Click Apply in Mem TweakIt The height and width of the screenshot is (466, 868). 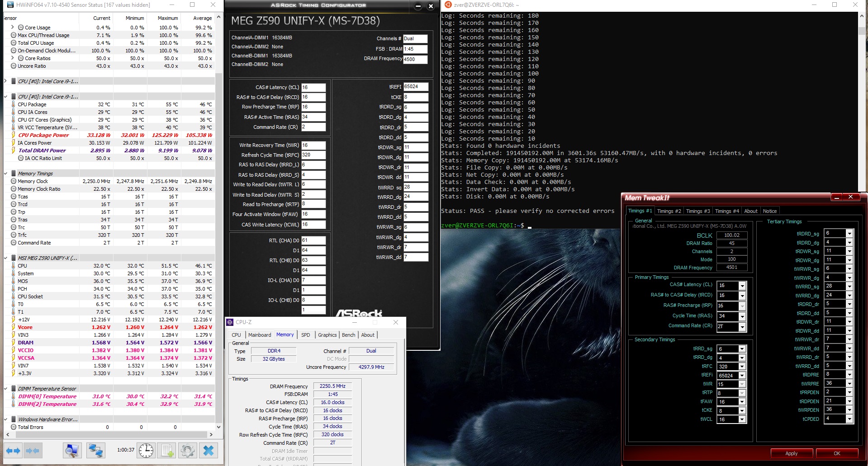792,453
